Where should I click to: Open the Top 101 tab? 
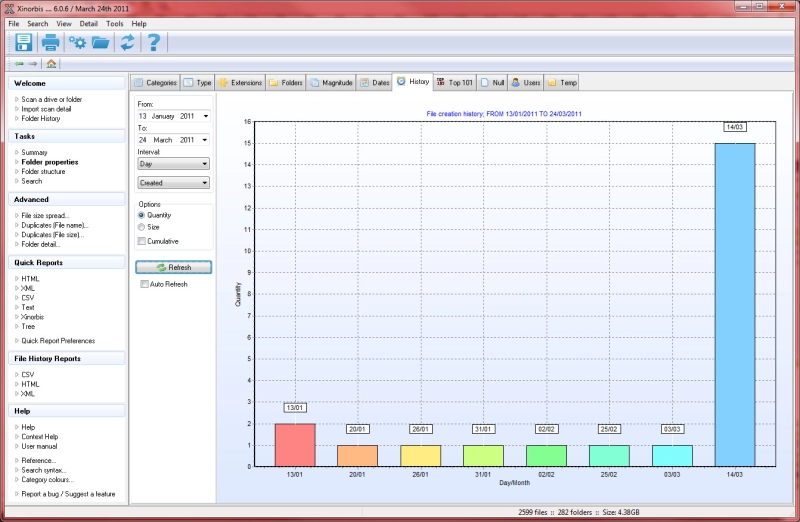click(x=455, y=83)
